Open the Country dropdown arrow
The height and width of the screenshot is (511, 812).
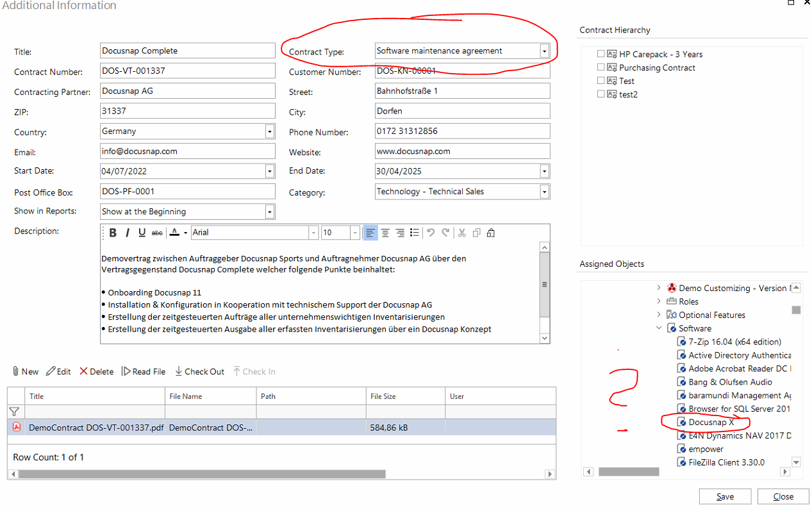pyautogui.click(x=269, y=131)
